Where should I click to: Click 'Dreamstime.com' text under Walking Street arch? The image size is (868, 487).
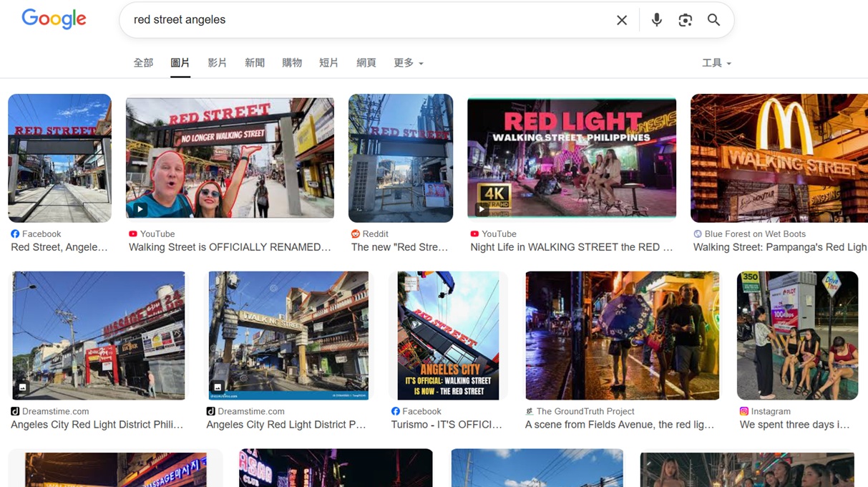251,411
